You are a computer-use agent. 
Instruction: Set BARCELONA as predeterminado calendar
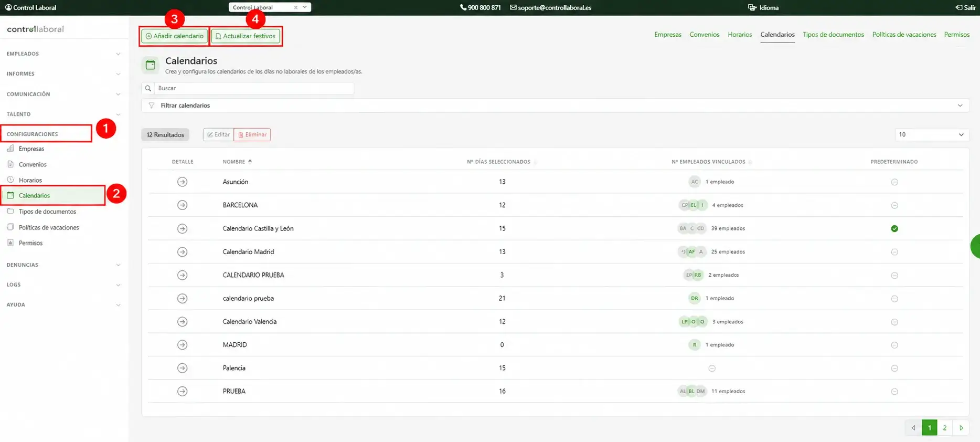894,205
